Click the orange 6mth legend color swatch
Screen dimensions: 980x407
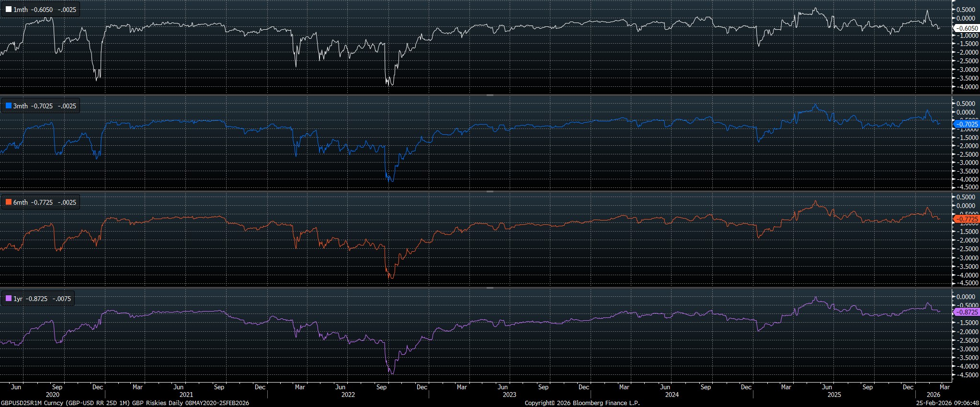coord(9,202)
